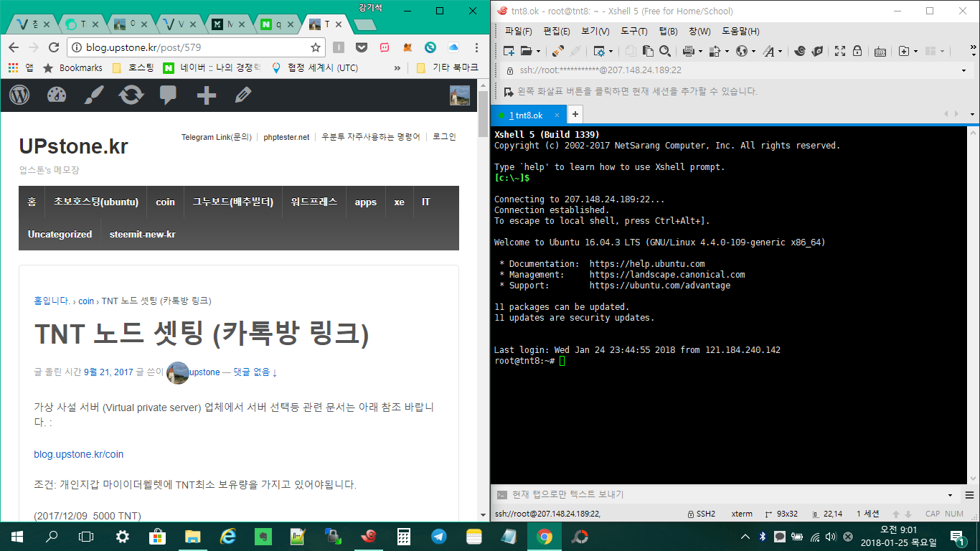Expand the compose bar target dropdown in Xshell
The width and height of the screenshot is (980, 551).
click(x=950, y=495)
